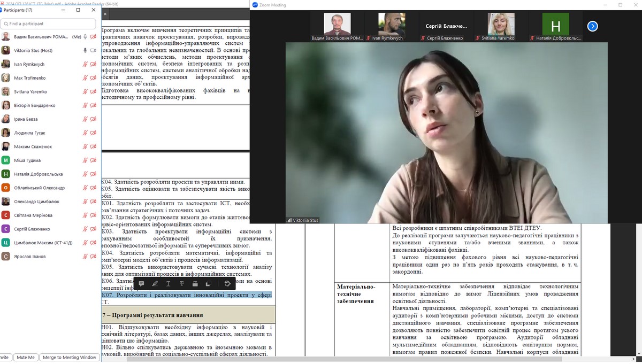Click Ivan Rymkevych's video thumbnail
The image size is (642, 364).
(392, 27)
